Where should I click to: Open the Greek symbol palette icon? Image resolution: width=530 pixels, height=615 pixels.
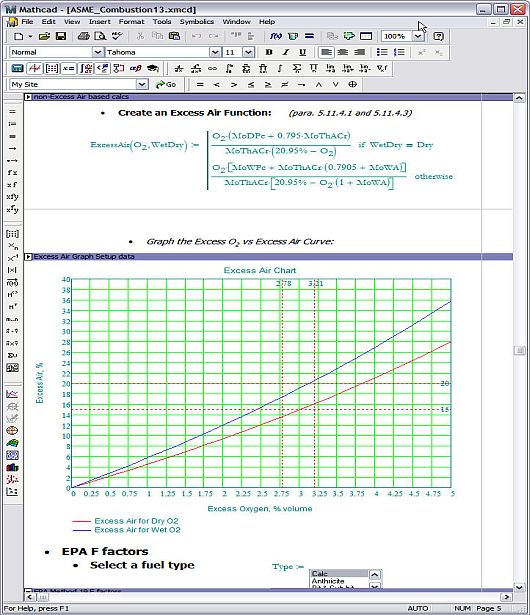136,69
